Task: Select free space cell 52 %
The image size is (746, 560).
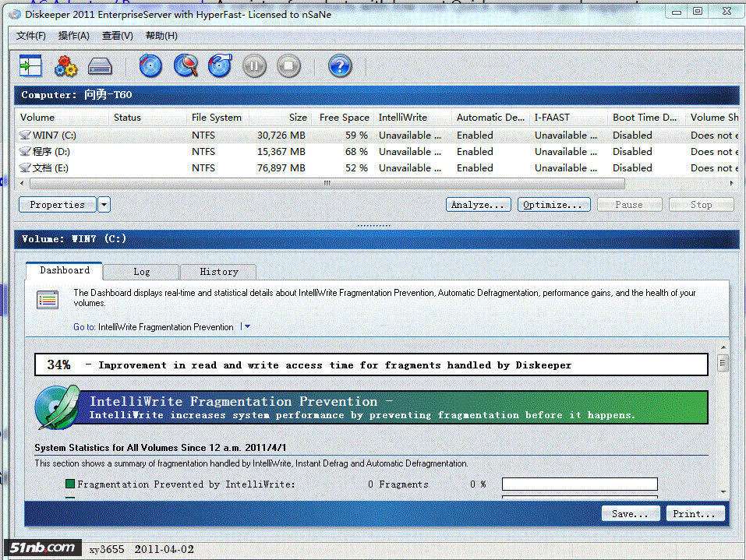Action: [356, 167]
